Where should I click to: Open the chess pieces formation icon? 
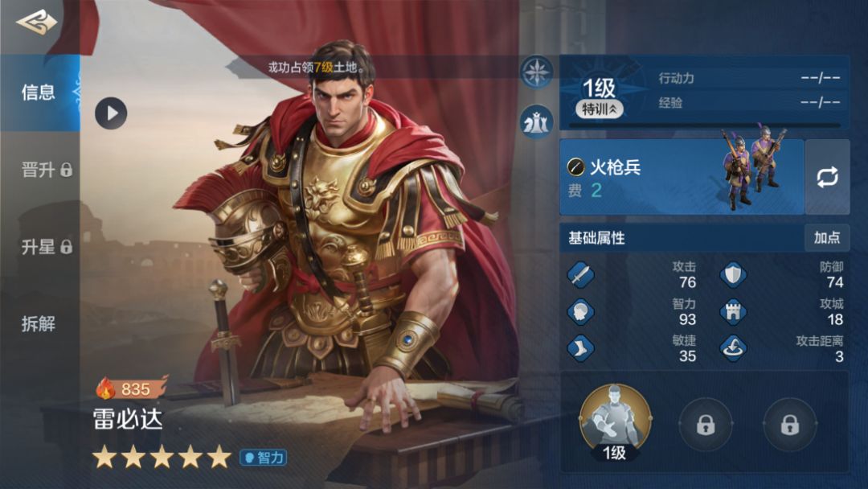pos(536,121)
